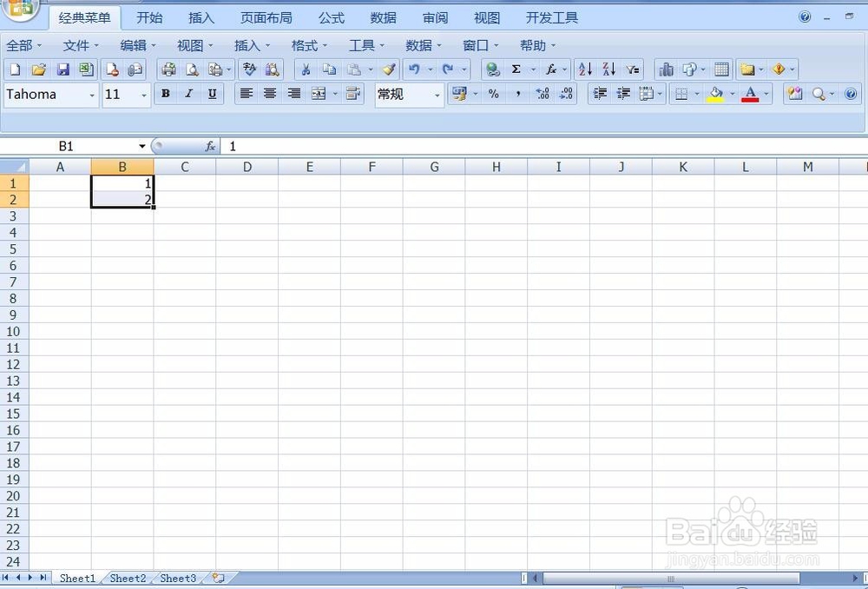Click the insert new worksheet tab button
Screen dimensions: 868x589
219,578
